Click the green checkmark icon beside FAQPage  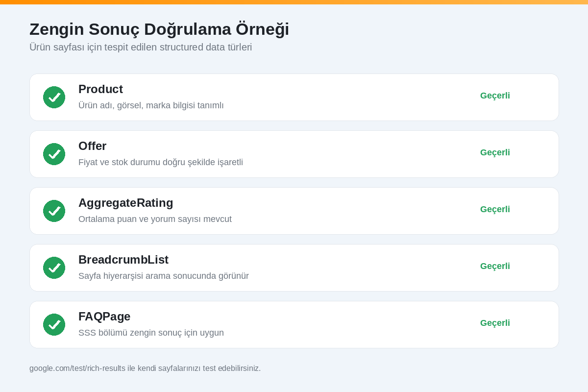(54, 324)
